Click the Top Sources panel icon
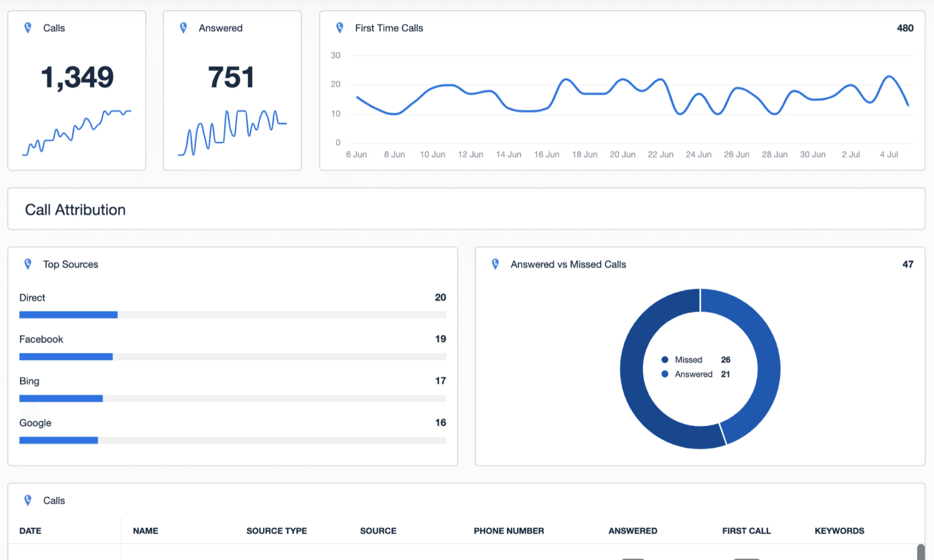Image resolution: width=934 pixels, height=560 pixels. [x=28, y=264]
